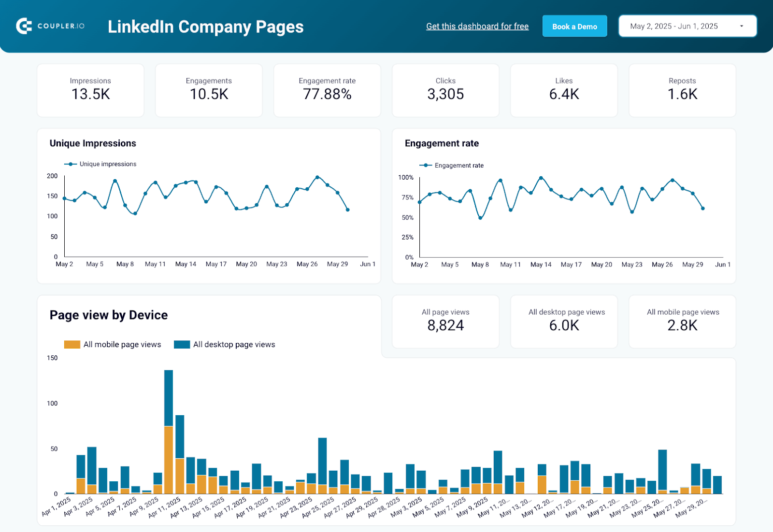
Task: Open the date range dropdown May 2 - Jun 1
Action: [x=687, y=26]
